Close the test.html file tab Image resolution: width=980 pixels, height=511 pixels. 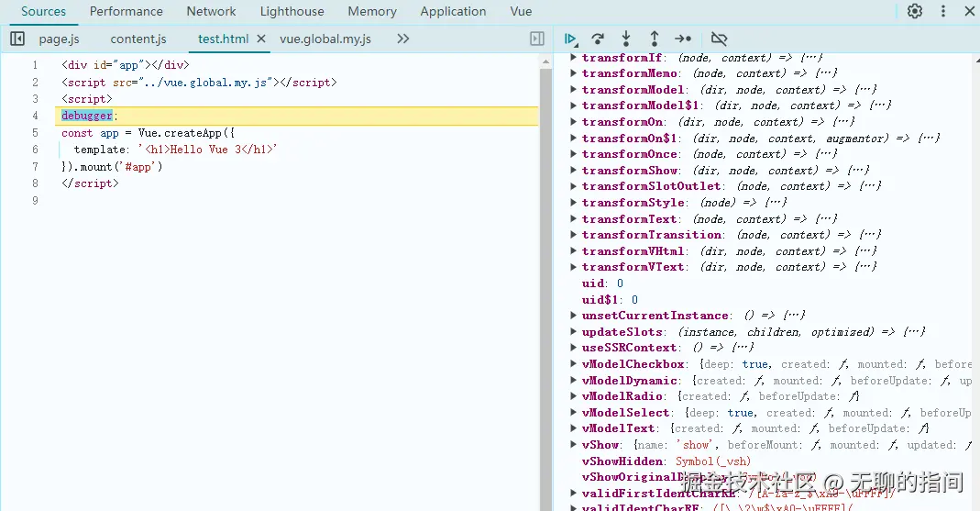tap(261, 39)
